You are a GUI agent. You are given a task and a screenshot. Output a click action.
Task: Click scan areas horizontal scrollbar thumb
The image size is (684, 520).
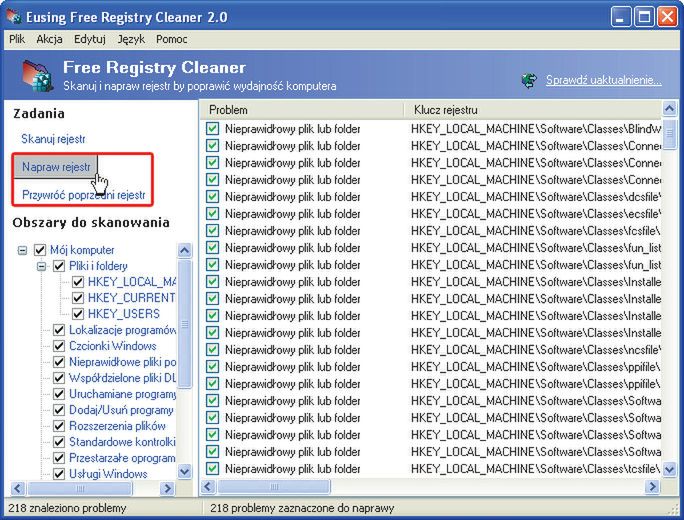[x=79, y=488]
